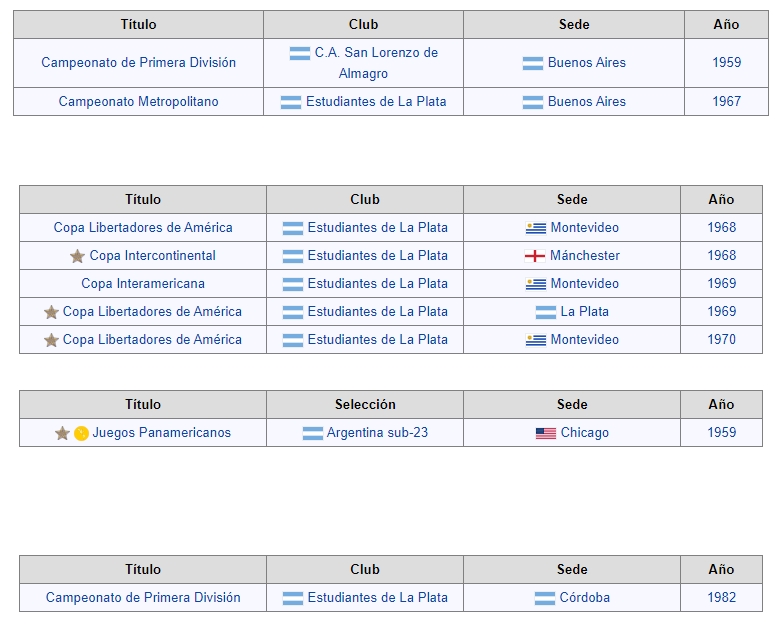Click the Argentina flag next to La Plata
776x628 pixels.
pyautogui.click(x=546, y=312)
